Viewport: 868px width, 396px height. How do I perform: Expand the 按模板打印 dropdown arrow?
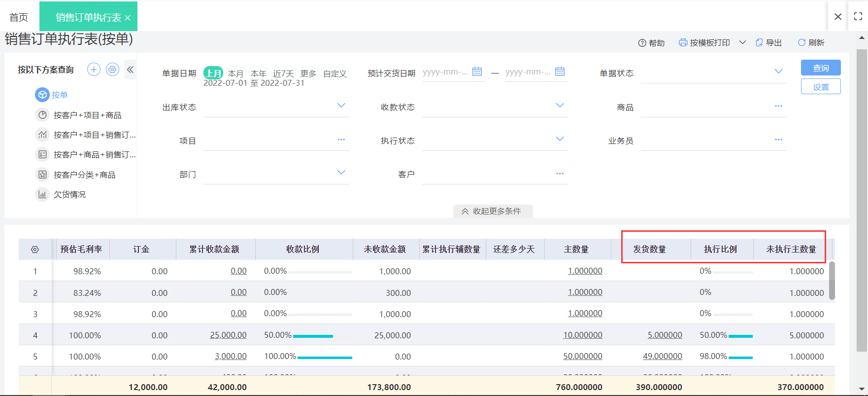coord(742,43)
